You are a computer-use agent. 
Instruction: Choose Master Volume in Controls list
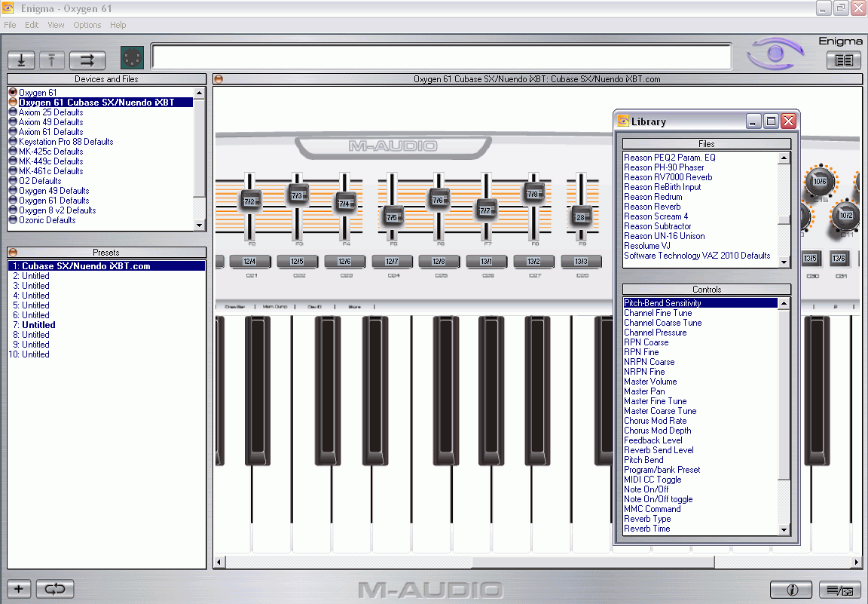click(x=650, y=382)
